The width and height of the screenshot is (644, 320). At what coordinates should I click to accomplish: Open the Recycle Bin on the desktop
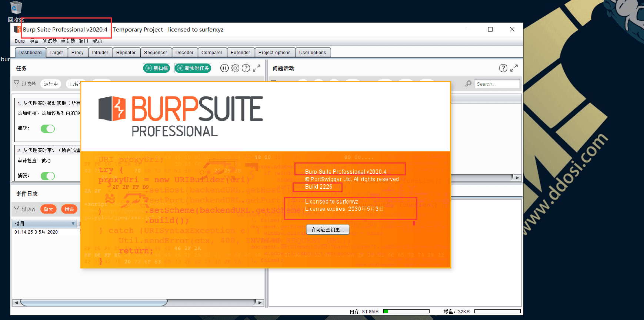[x=16, y=7]
